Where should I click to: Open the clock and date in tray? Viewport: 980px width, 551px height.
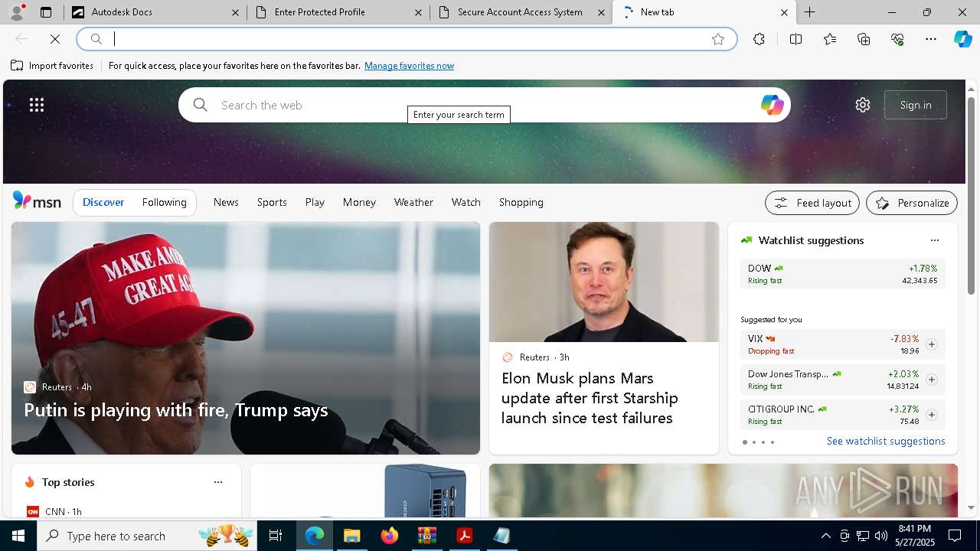pyautogui.click(x=914, y=536)
